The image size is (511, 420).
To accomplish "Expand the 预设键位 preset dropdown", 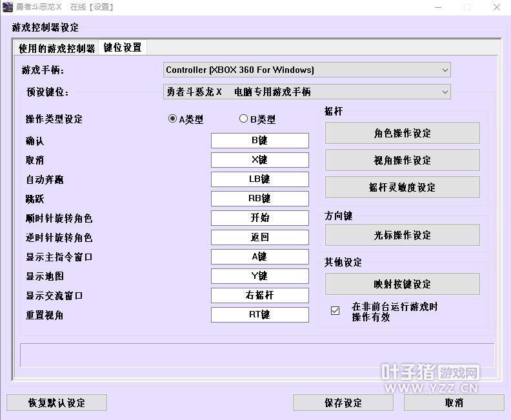I will tap(306, 92).
